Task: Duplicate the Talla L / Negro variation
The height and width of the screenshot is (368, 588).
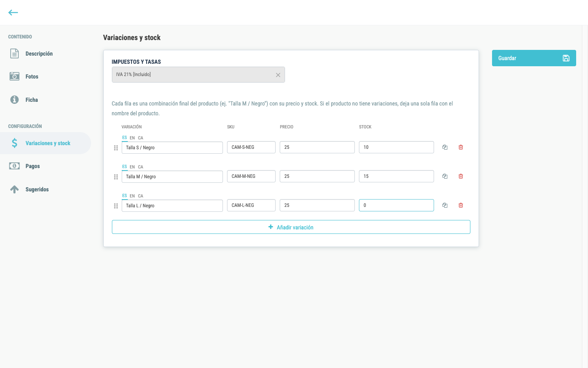Action: [x=445, y=205]
